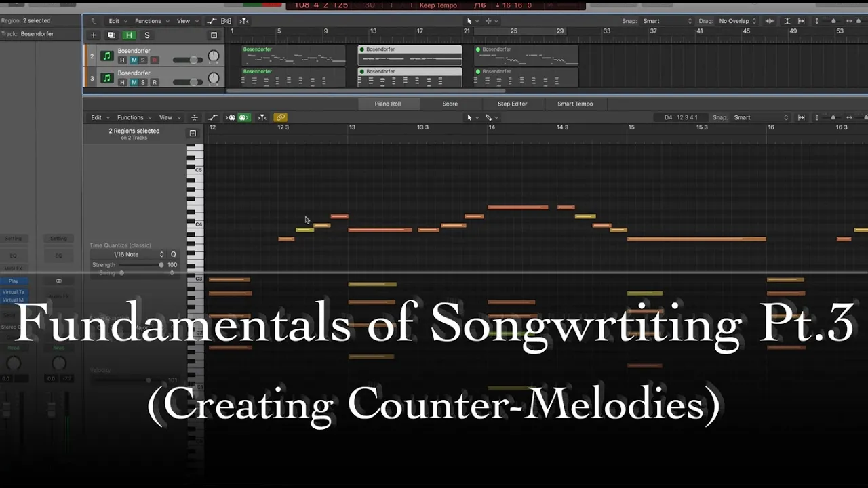The image size is (868, 488).
Task: Open tracks area Edit menu
Action: [117, 21]
